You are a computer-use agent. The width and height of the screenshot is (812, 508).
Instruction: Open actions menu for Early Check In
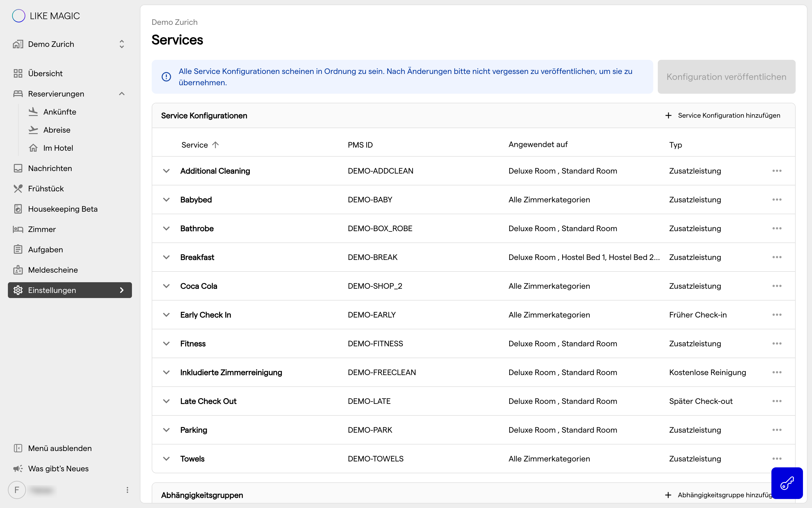coord(777,315)
